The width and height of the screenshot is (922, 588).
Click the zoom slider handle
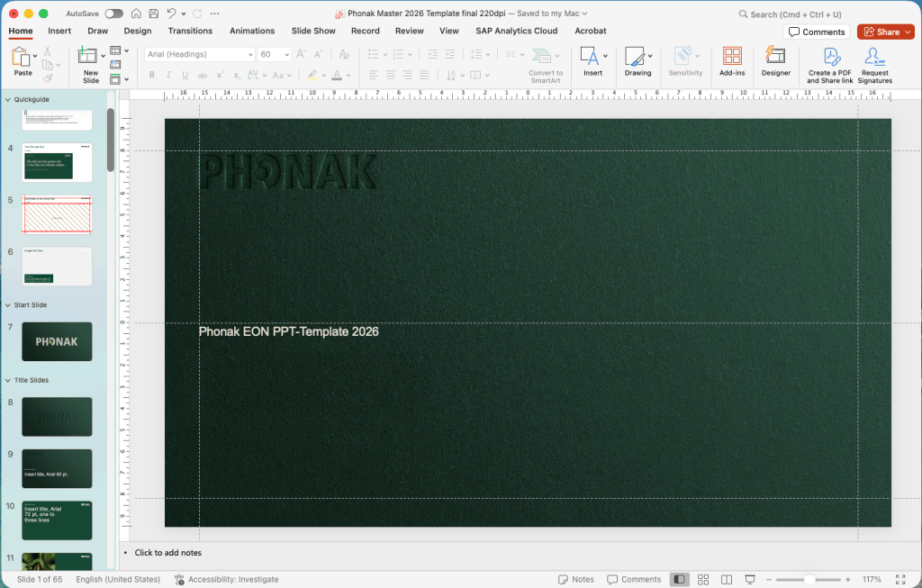click(809, 579)
